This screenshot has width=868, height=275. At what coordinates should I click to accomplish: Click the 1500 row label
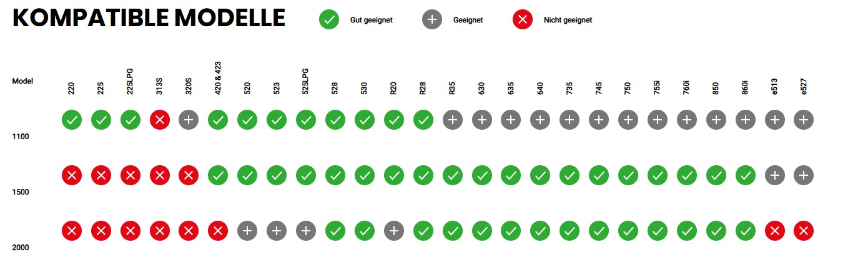pyautogui.click(x=21, y=192)
